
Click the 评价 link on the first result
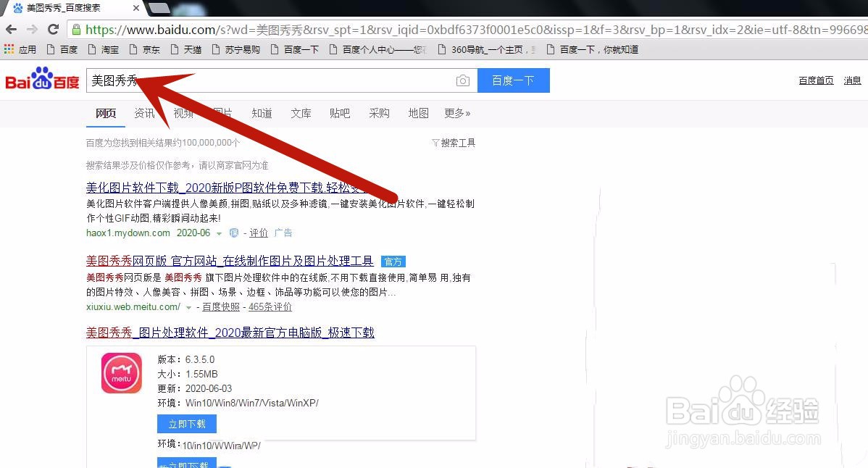[259, 233]
